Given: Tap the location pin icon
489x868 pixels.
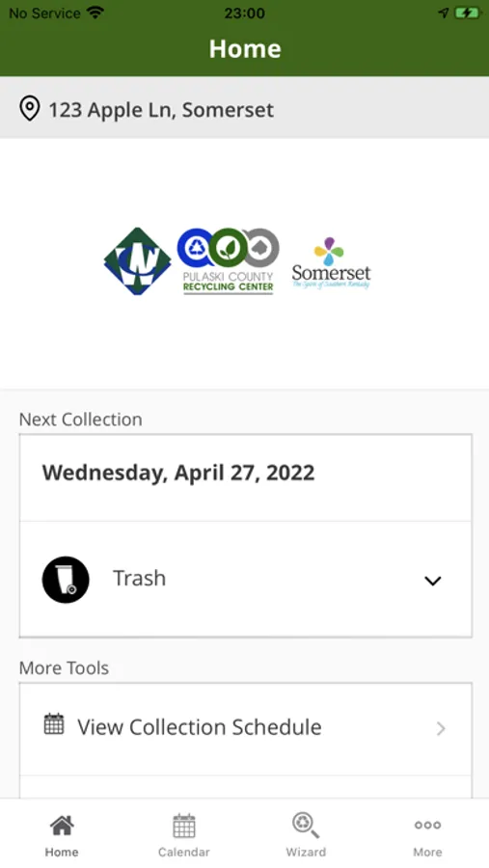Looking at the screenshot, I should tap(29, 108).
